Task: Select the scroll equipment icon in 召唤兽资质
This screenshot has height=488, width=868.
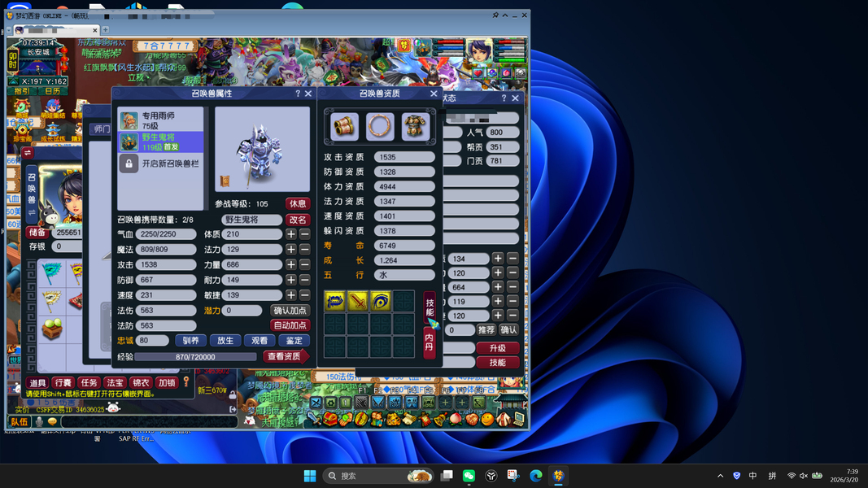Action: coord(344,126)
